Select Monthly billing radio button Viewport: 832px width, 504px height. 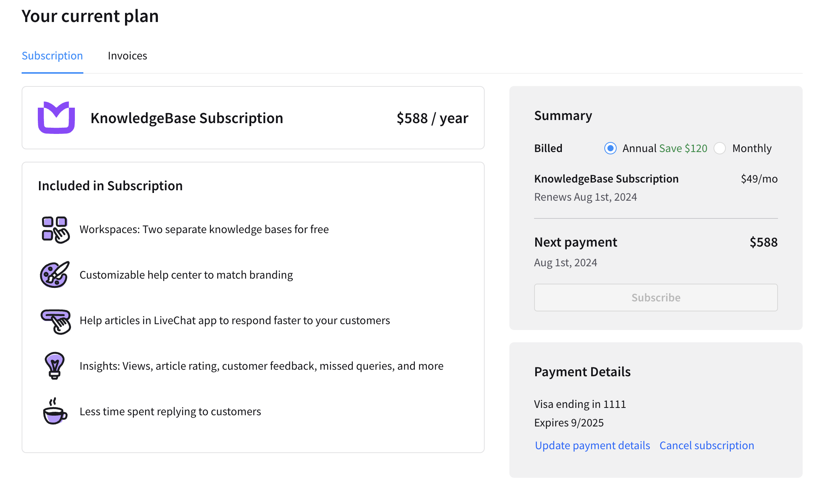click(x=720, y=148)
